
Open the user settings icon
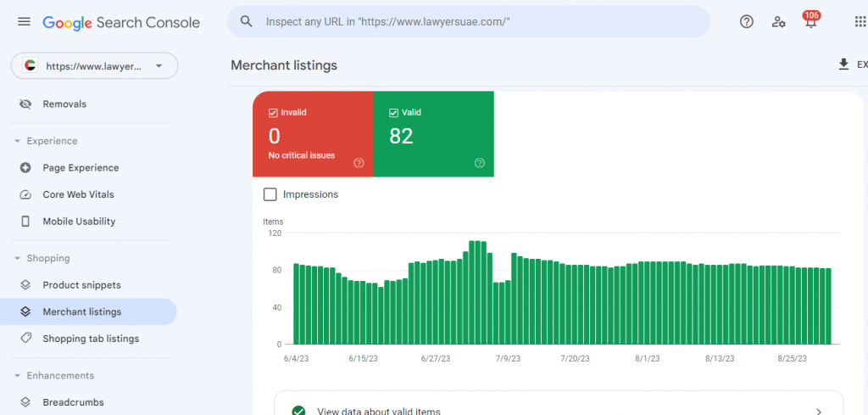coord(779,22)
